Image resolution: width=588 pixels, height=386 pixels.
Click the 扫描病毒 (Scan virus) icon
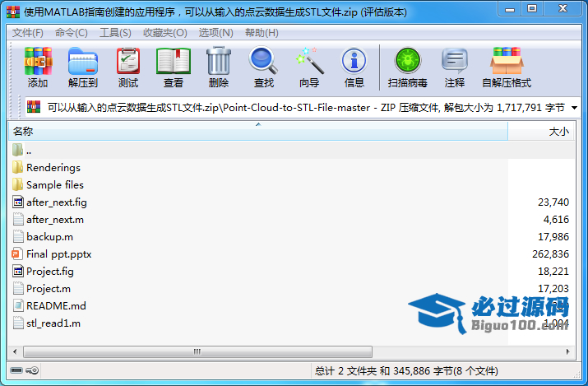coord(408,61)
